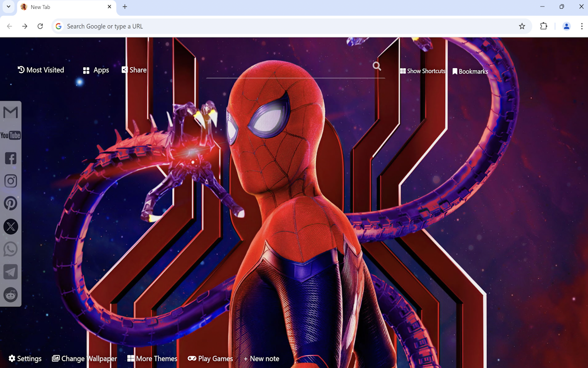Open the Chrome extensions dropdown
Viewport: 588px width, 368px height.
click(x=543, y=26)
